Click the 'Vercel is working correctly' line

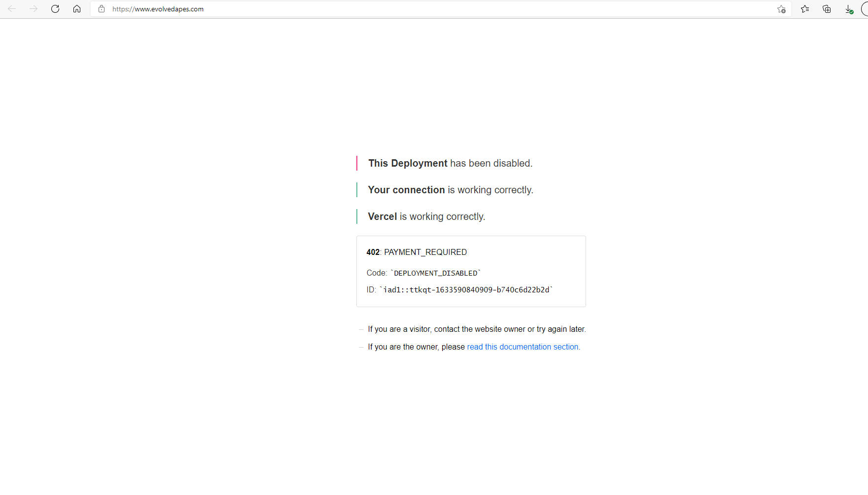426,216
